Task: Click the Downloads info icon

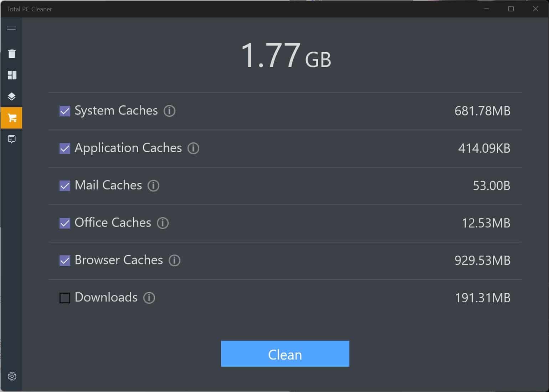Action: point(149,298)
